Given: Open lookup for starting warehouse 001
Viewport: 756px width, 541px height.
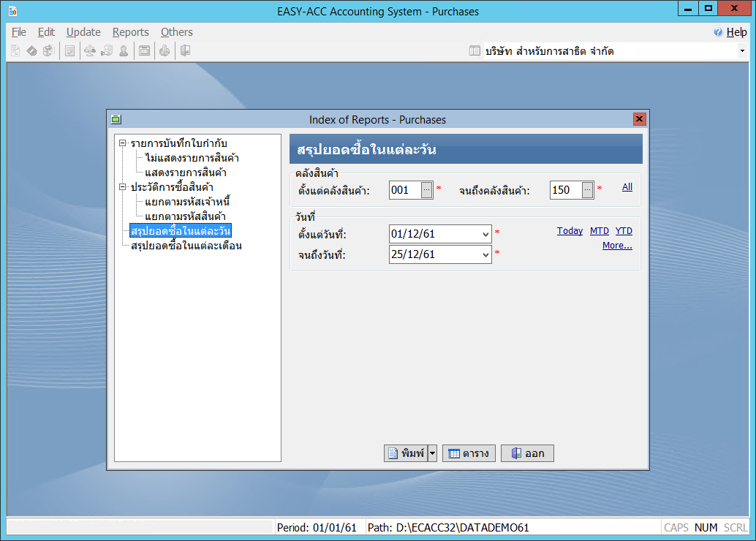Looking at the screenshot, I should [x=427, y=190].
